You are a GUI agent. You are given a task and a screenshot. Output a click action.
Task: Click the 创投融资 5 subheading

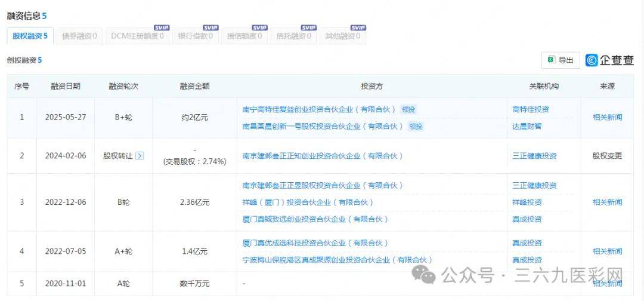(x=24, y=60)
